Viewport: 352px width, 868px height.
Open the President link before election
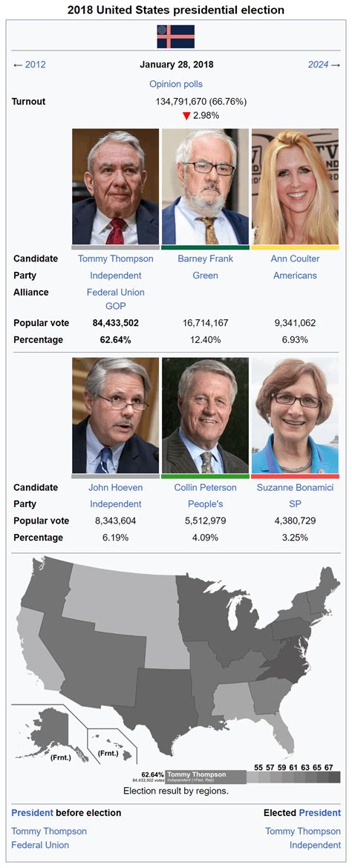[x=32, y=812]
